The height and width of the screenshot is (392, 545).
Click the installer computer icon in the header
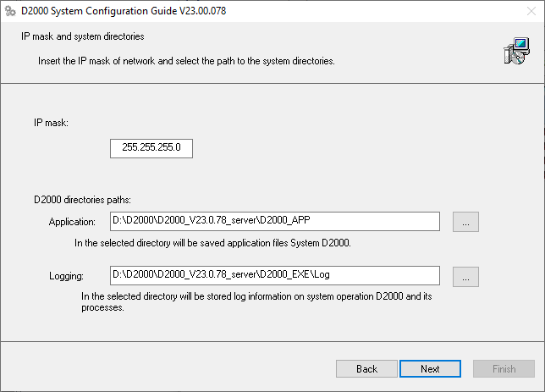click(515, 52)
